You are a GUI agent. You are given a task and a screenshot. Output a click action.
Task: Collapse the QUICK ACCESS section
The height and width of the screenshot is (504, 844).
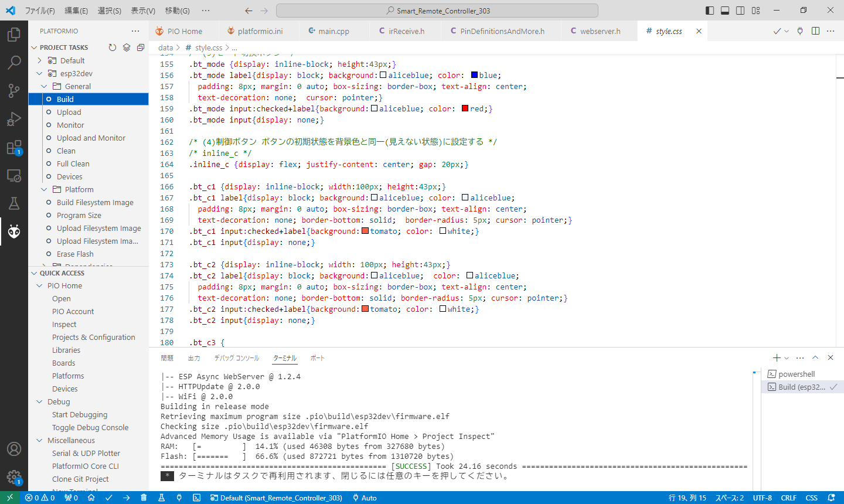34,273
